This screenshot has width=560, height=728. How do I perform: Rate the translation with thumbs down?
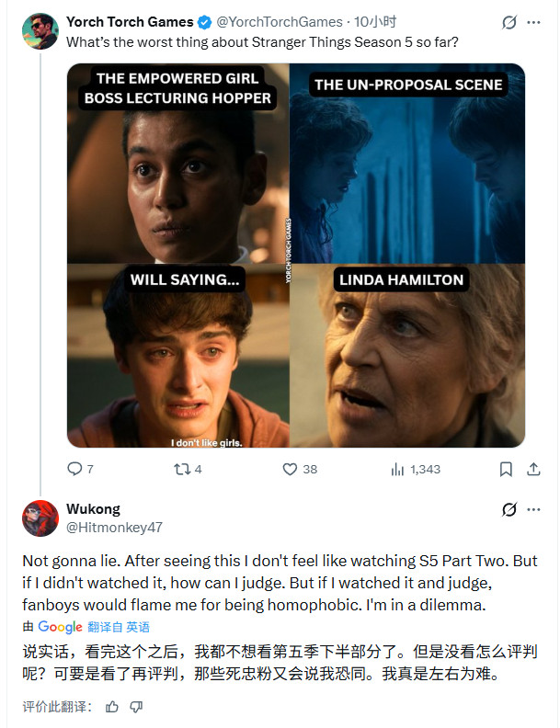(x=136, y=707)
